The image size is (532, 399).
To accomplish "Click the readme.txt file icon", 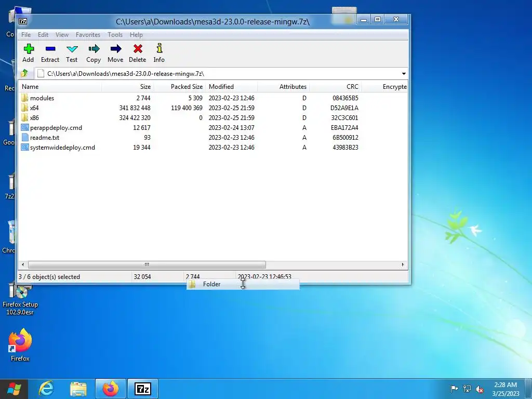I will click(25, 137).
